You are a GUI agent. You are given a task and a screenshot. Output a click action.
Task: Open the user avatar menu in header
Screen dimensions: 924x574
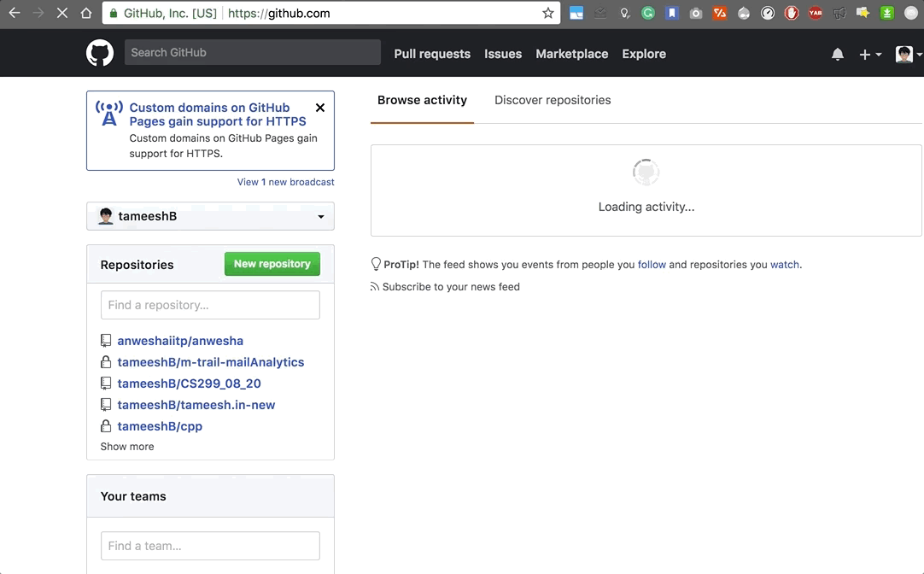(908, 54)
